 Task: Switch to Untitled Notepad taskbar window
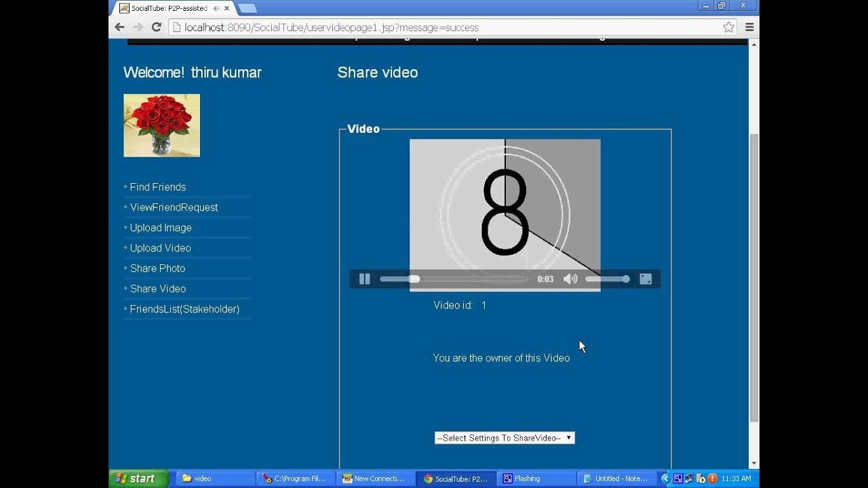click(x=616, y=479)
